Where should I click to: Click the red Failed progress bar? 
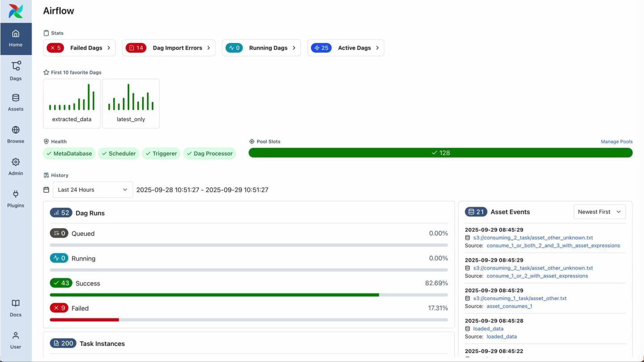85,320
